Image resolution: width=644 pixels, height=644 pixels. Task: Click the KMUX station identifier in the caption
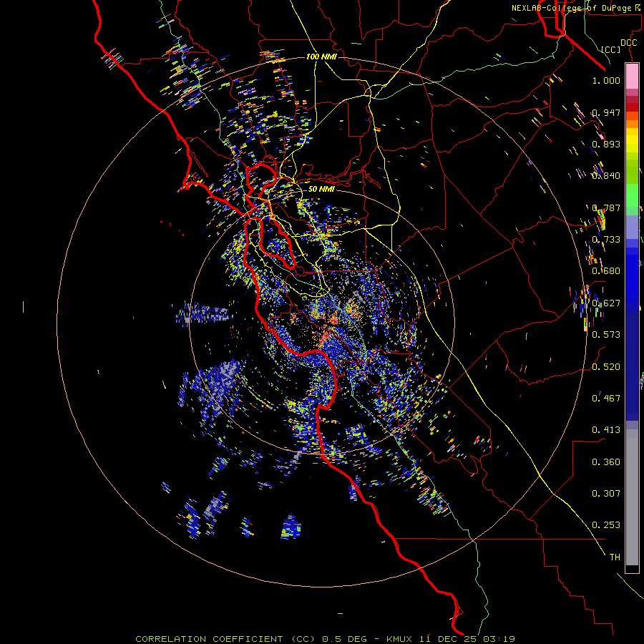click(x=399, y=639)
